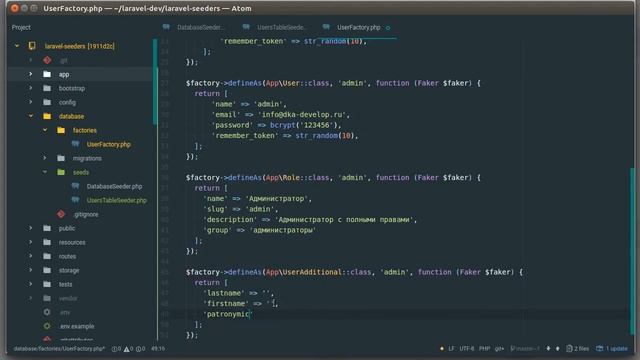This screenshot has height=360, width=640.
Task: Click the Project panel header
Action: click(21, 27)
